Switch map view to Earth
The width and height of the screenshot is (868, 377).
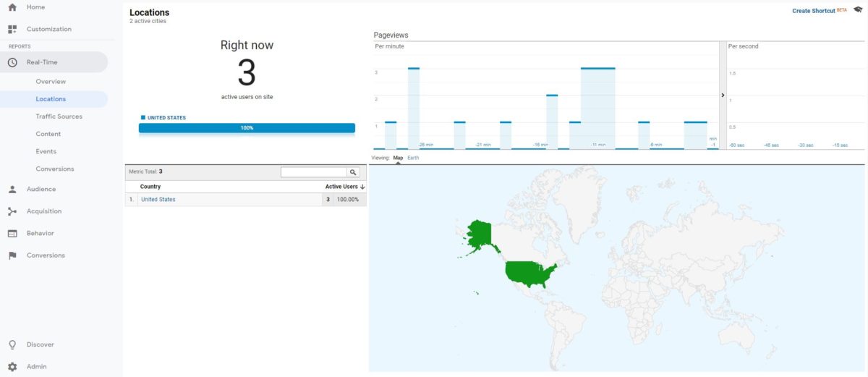(413, 158)
